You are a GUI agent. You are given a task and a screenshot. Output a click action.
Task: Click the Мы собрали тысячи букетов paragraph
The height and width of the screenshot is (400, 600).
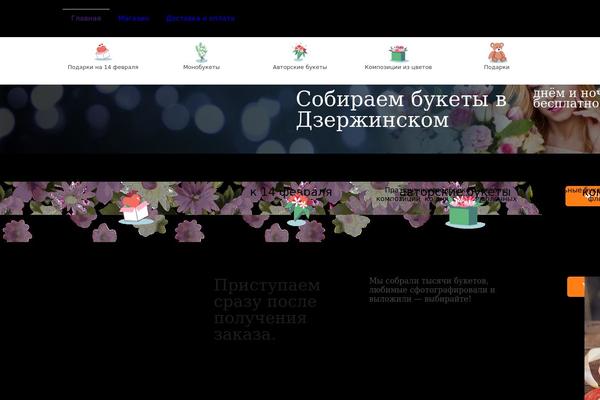[432, 290]
